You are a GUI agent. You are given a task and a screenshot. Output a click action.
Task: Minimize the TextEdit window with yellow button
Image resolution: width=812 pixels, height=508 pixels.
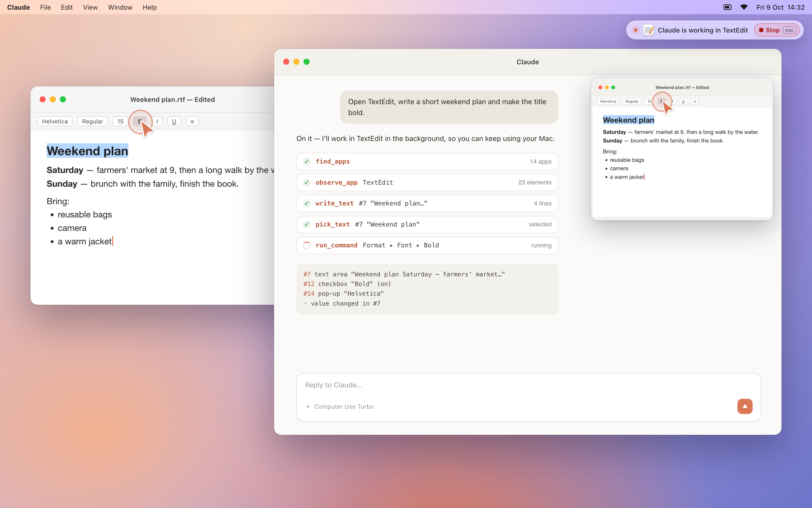(x=53, y=100)
